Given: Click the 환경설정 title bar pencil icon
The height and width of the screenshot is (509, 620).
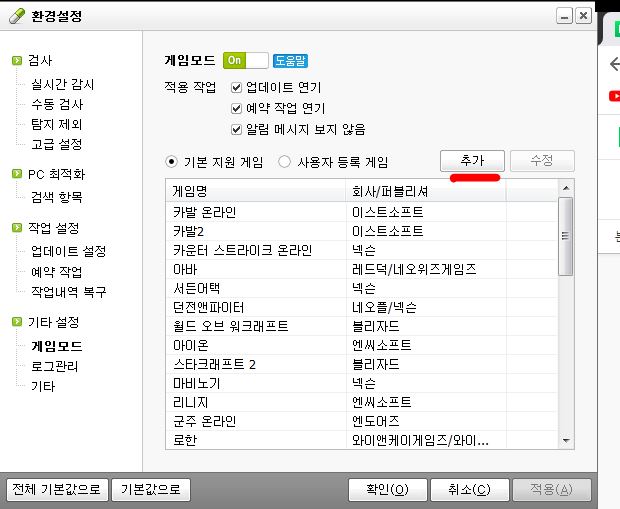Looking at the screenshot, I should pyautogui.click(x=16, y=16).
